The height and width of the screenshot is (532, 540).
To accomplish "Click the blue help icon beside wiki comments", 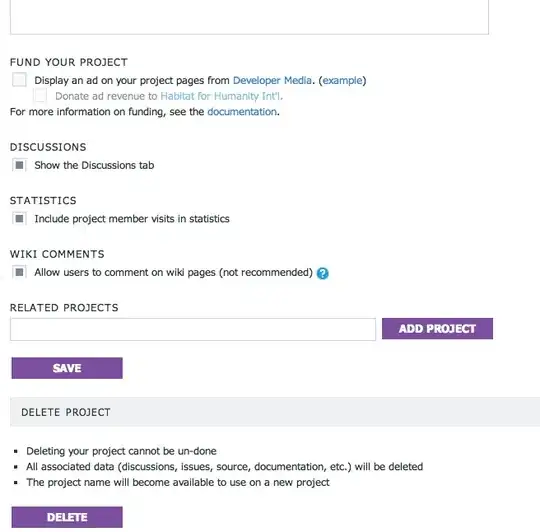I will pyautogui.click(x=323, y=273).
